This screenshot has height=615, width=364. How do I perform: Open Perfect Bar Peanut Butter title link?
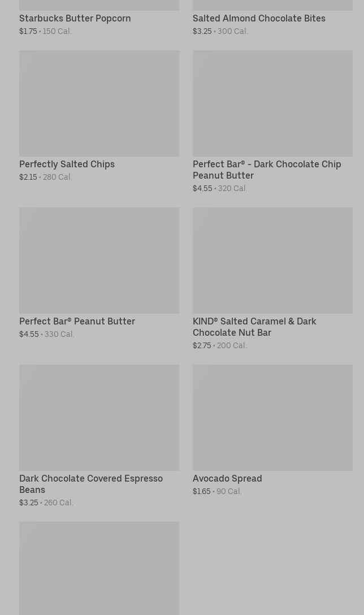(x=77, y=322)
